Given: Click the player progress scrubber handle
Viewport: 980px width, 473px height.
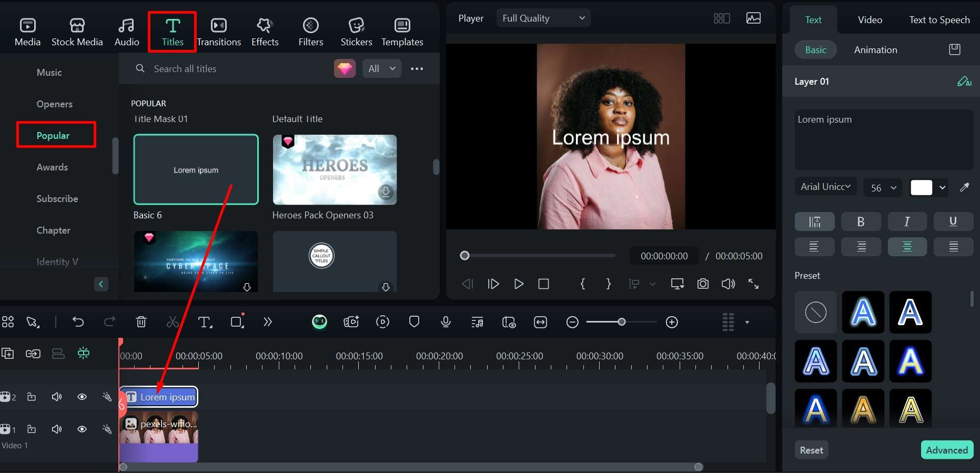Looking at the screenshot, I should pos(464,256).
